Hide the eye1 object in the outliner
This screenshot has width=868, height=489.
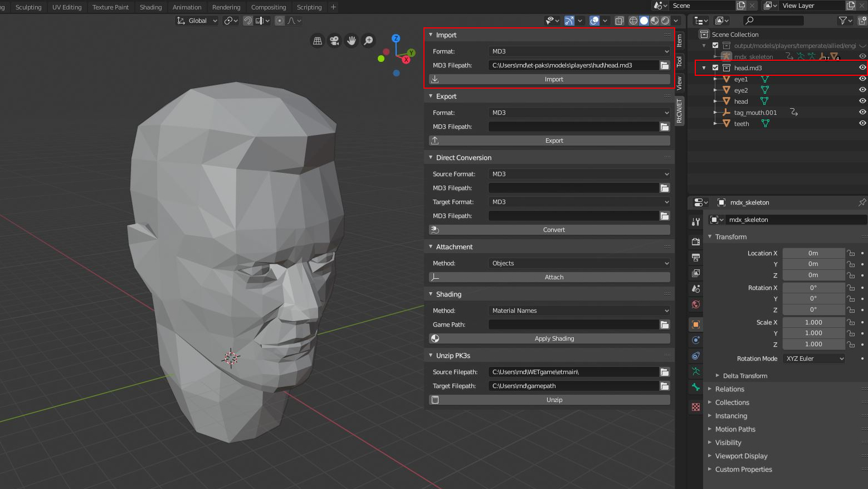tap(862, 79)
